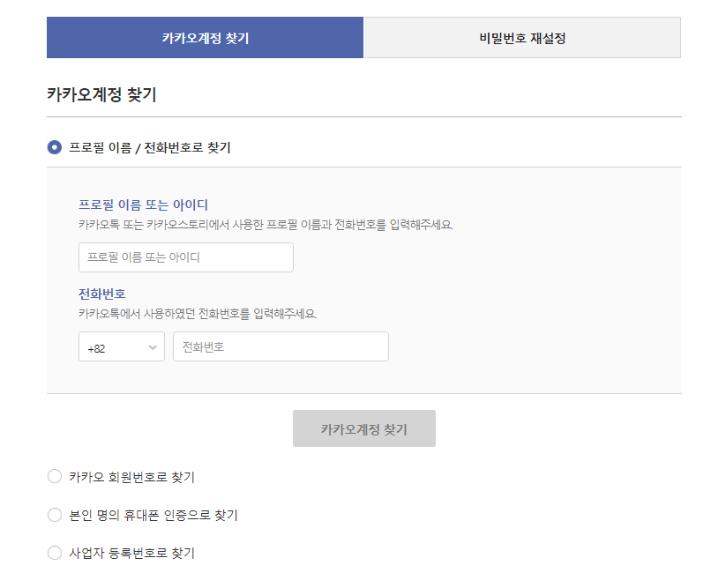Click the help text about 카카오스토리 프로필 이름

coord(266,225)
